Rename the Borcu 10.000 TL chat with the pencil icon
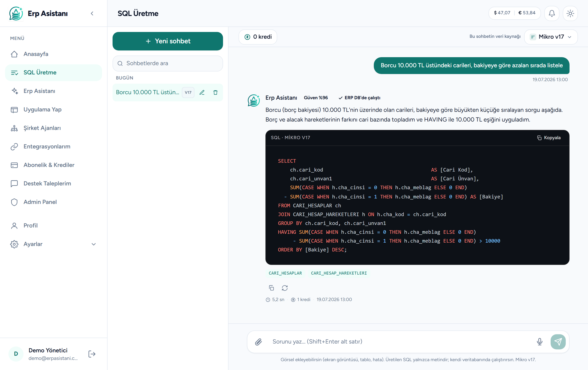This screenshot has width=588, height=370. point(202,92)
